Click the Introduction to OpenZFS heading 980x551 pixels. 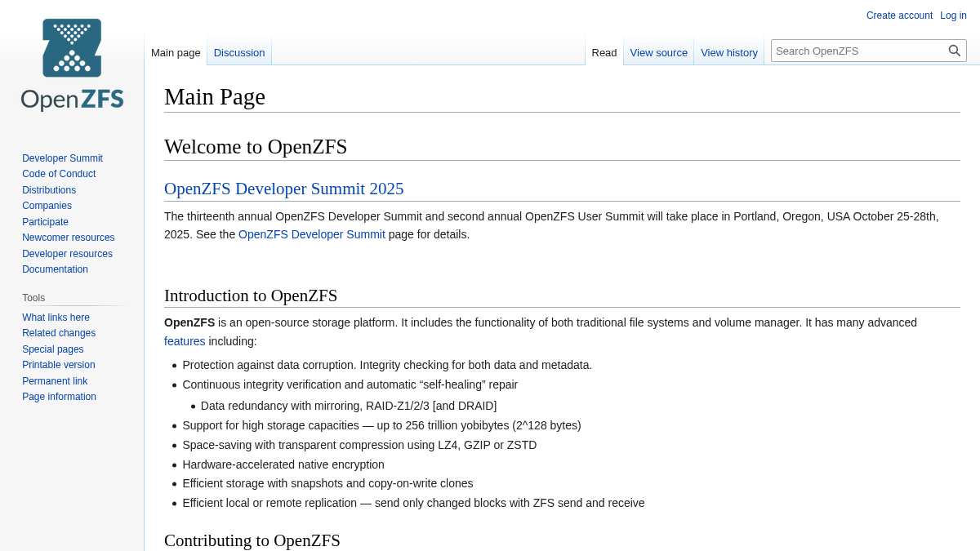point(251,295)
